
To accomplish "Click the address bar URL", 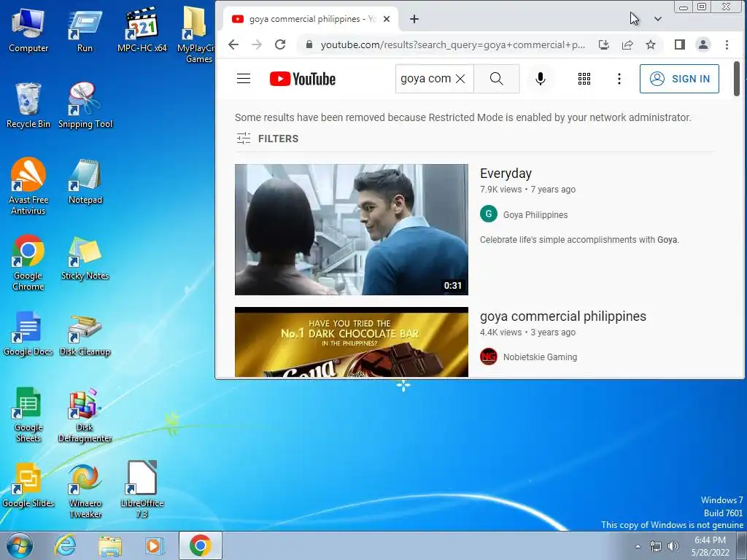I will click(452, 44).
